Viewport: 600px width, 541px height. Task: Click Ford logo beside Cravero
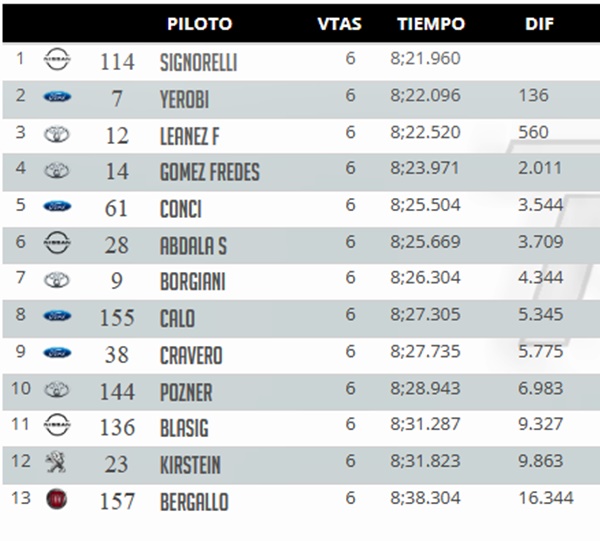[x=57, y=352]
